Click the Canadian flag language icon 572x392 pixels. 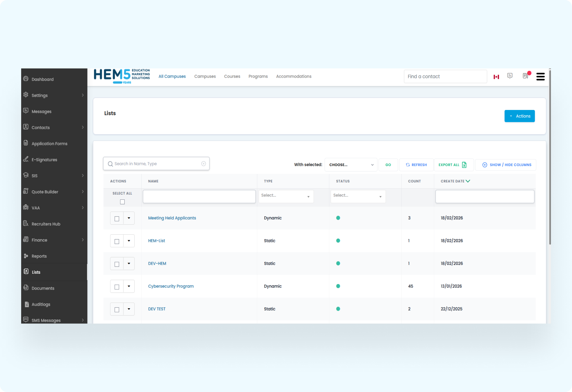[496, 77]
